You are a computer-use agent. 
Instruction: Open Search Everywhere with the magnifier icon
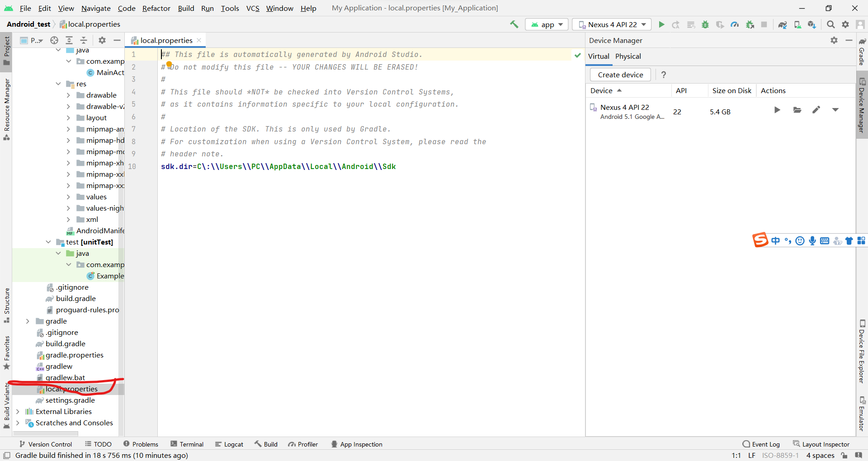point(830,24)
